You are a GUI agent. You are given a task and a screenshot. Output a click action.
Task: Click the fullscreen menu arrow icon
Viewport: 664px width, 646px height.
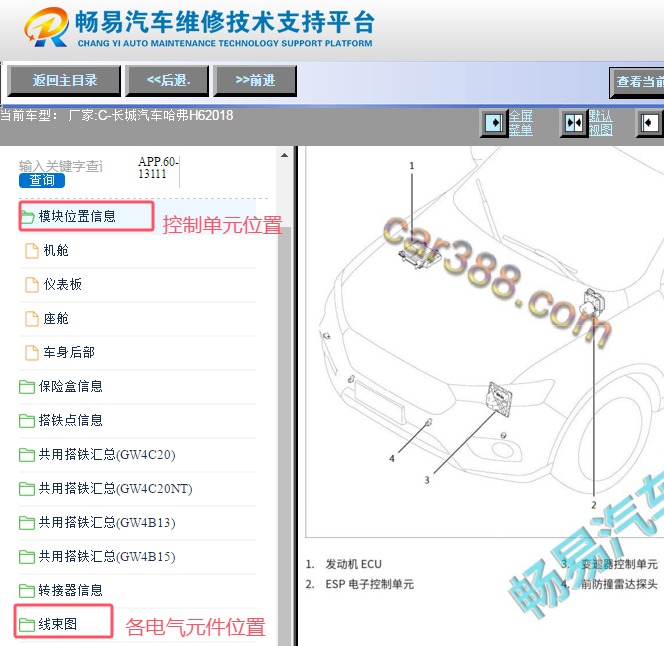pos(494,123)
